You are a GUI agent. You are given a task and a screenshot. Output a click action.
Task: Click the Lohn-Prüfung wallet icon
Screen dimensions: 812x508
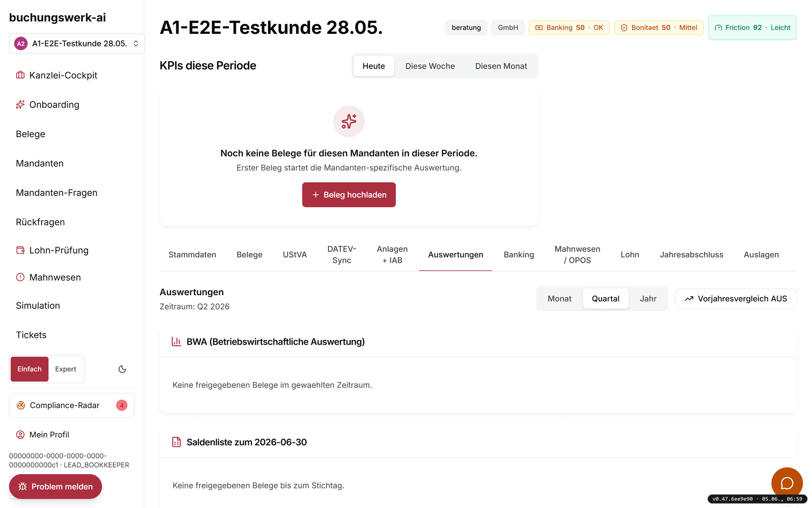click(20, 250)
